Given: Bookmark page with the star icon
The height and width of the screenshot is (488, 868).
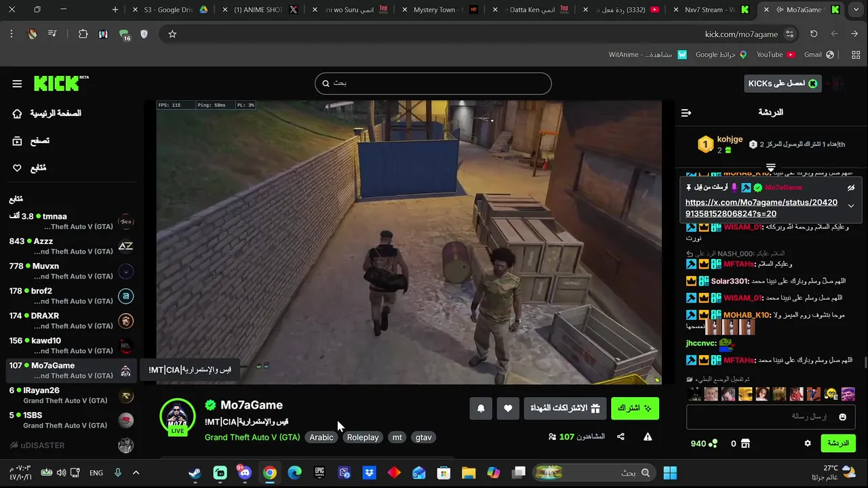Looking at the screenshot, I should coord(172,34).
